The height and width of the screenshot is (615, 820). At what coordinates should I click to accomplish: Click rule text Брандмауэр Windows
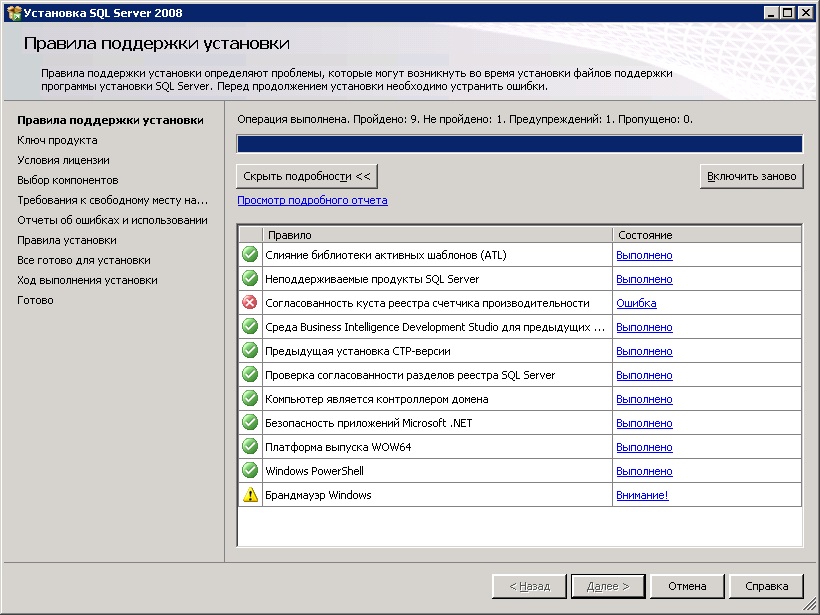[x=318, y=495]
